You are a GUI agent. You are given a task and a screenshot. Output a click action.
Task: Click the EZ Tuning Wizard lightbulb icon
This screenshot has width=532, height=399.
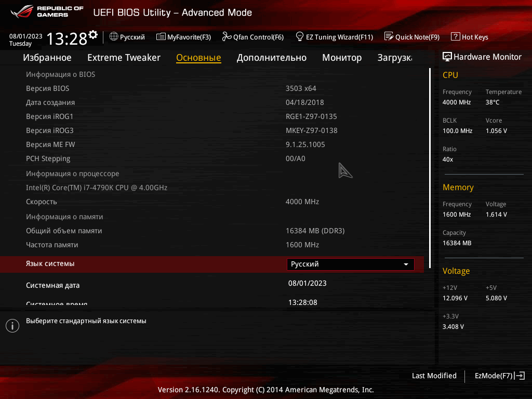[x=300, y=36]
